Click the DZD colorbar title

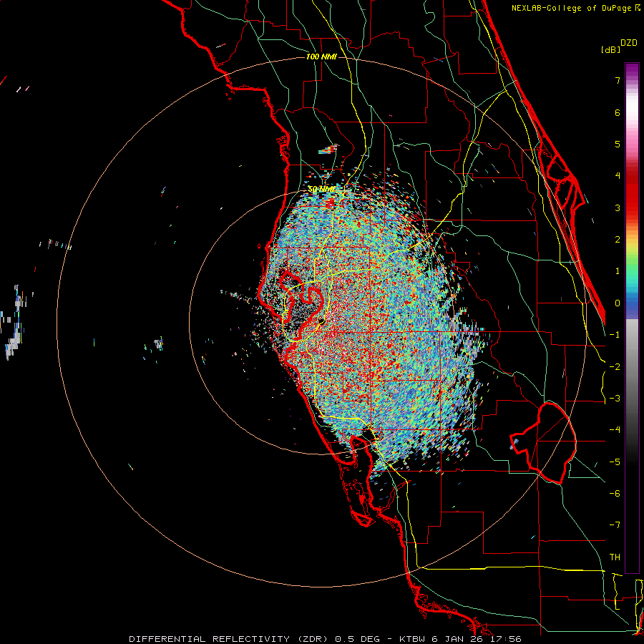point(628,43)
